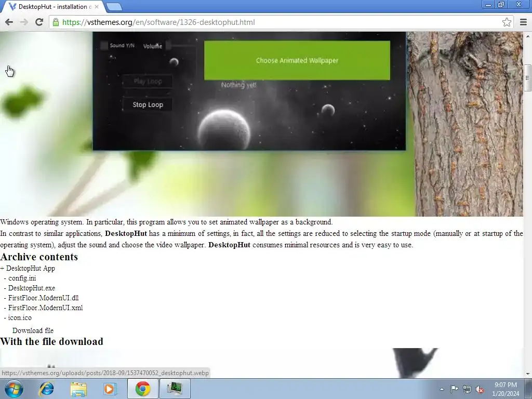This screenshot has width=532, height=399.
Task: Go back with the browser back arrow
Action: [9, 22]
